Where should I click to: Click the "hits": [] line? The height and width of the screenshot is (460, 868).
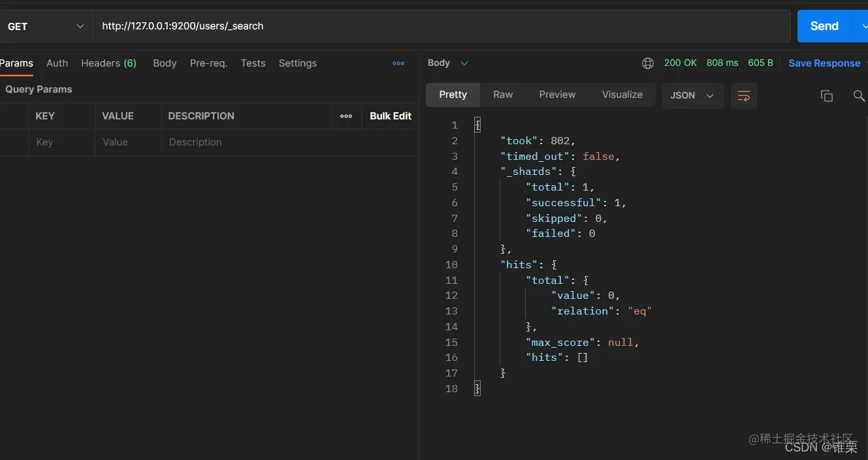click(x=557, y=358)
